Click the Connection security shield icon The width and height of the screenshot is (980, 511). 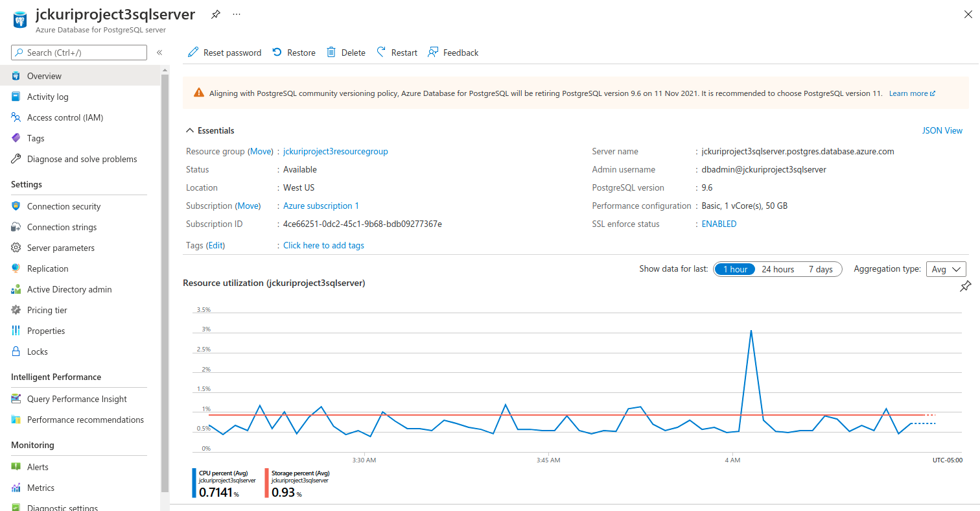[x=16, y=206]
